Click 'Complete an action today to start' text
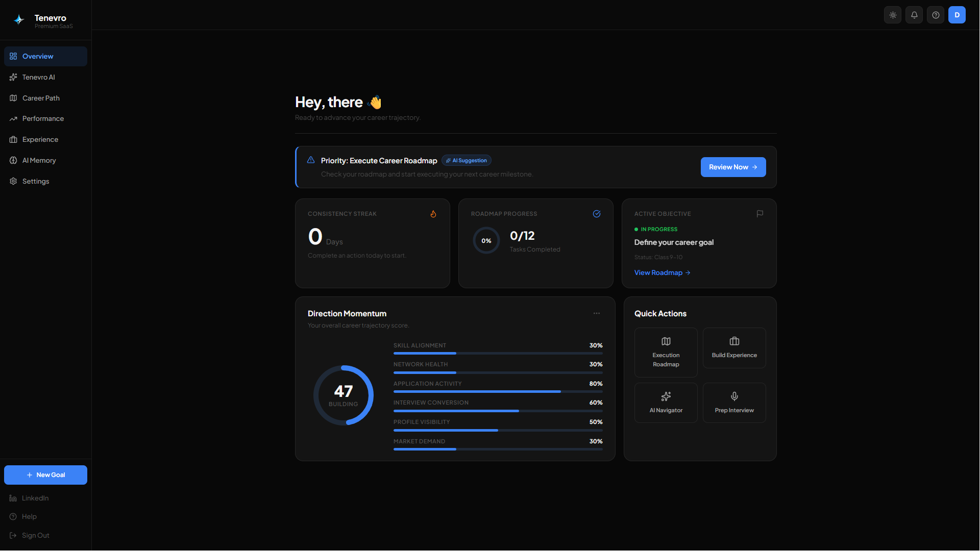980x551 pixels. [357, 256]
